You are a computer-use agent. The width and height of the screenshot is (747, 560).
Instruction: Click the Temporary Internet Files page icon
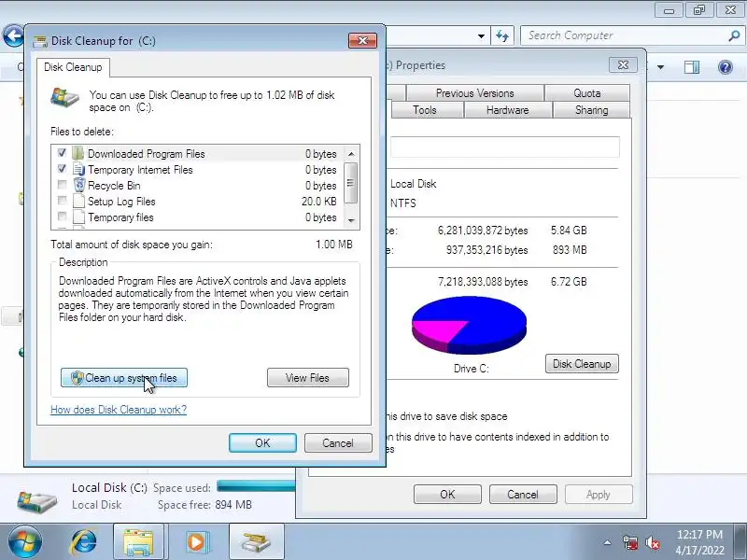(x=78, y=170)
